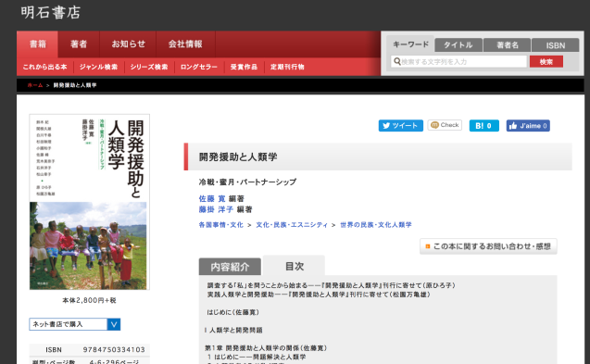
Task: Click the Hatena B! bookmark button
Action: (x=483, y=126)
